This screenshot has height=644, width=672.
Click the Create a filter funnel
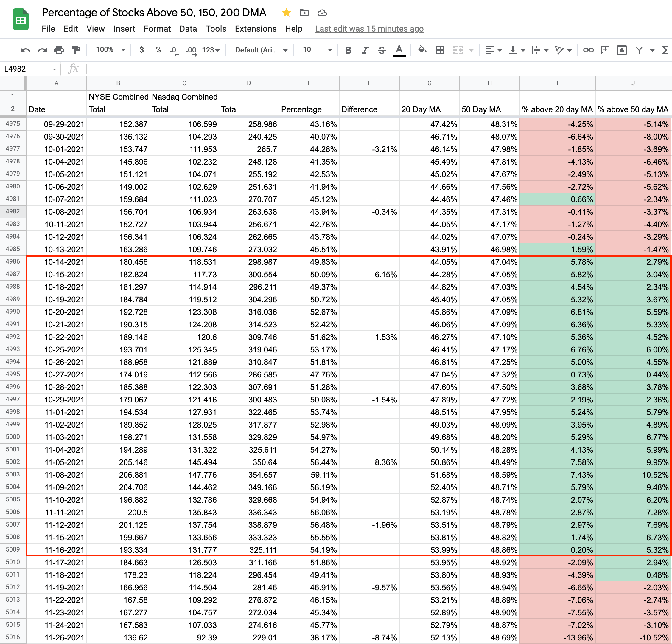tap(639, 50)
